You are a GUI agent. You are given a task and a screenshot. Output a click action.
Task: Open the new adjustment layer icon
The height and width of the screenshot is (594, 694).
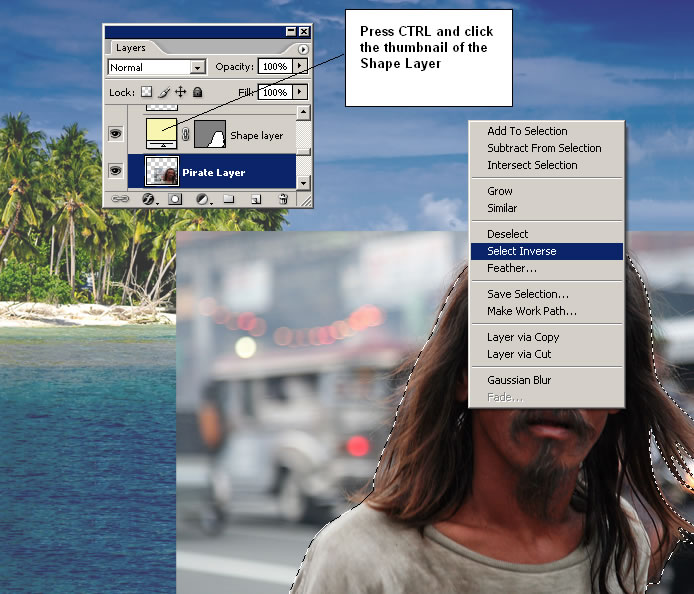coord(203,199)
